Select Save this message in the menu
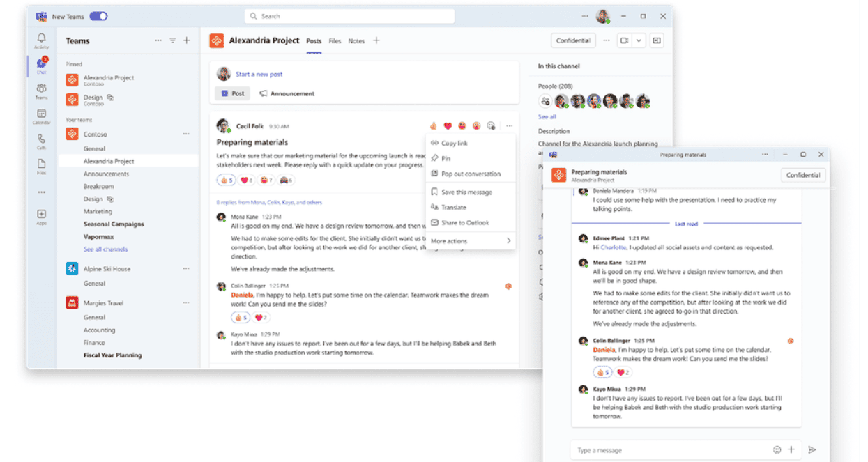 coord(471,192)
